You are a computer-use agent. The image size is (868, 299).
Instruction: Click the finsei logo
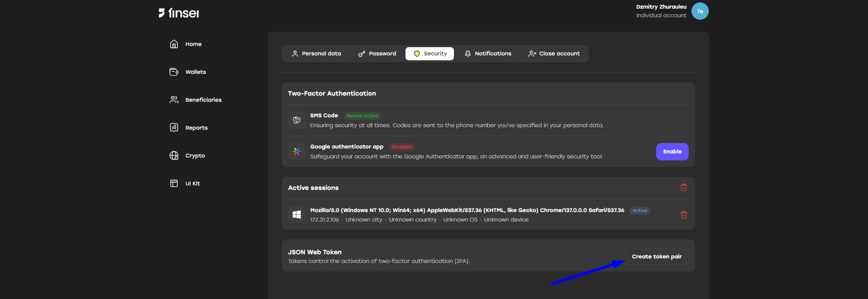179,13
